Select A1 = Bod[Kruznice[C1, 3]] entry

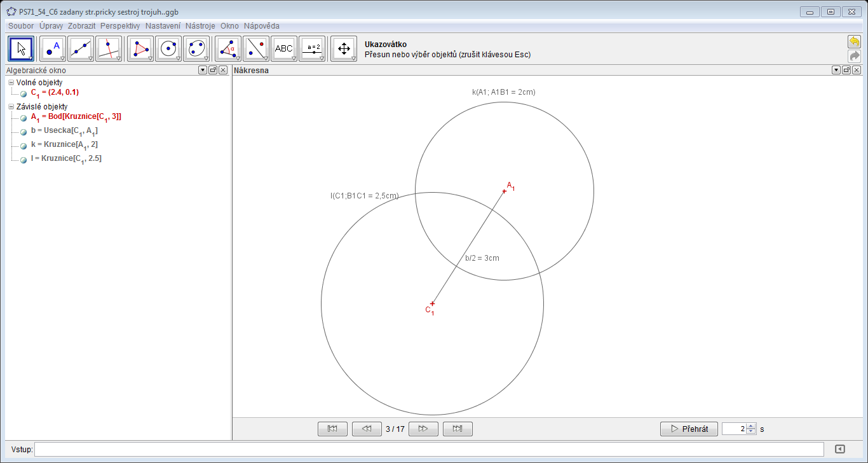click(x=76, y=118)
